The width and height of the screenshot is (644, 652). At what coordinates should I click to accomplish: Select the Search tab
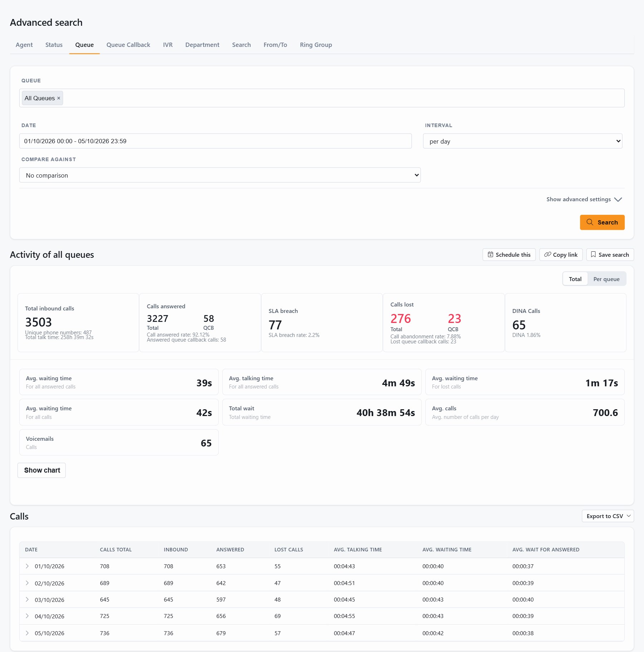[x=241, y=45]
